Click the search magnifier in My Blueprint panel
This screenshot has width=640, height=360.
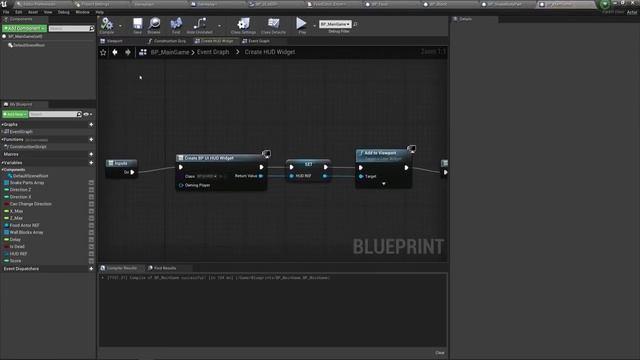point(79,114)
